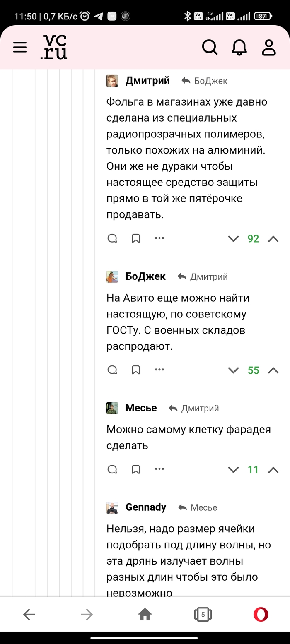Image resolution: width=290 pixels, height=644 pixels.
Task: Open the Opera browser menu
Action: point(261,615)
